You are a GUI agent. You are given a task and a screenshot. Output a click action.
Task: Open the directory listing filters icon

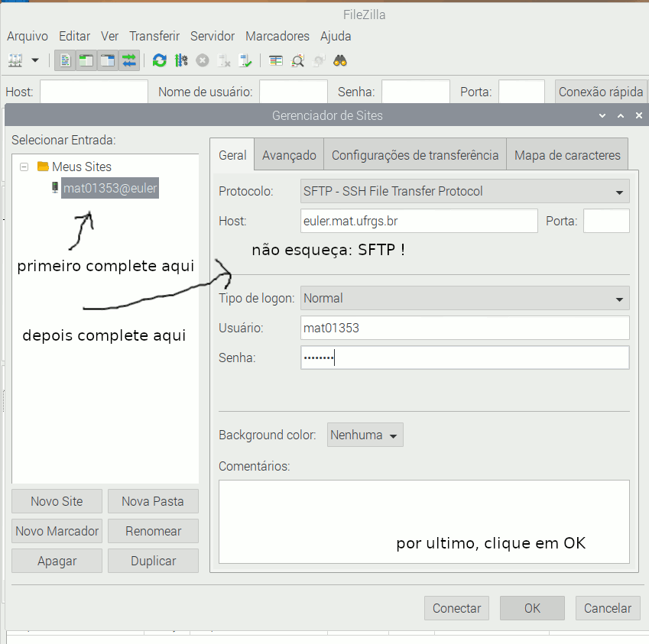(x=276, y=60)
